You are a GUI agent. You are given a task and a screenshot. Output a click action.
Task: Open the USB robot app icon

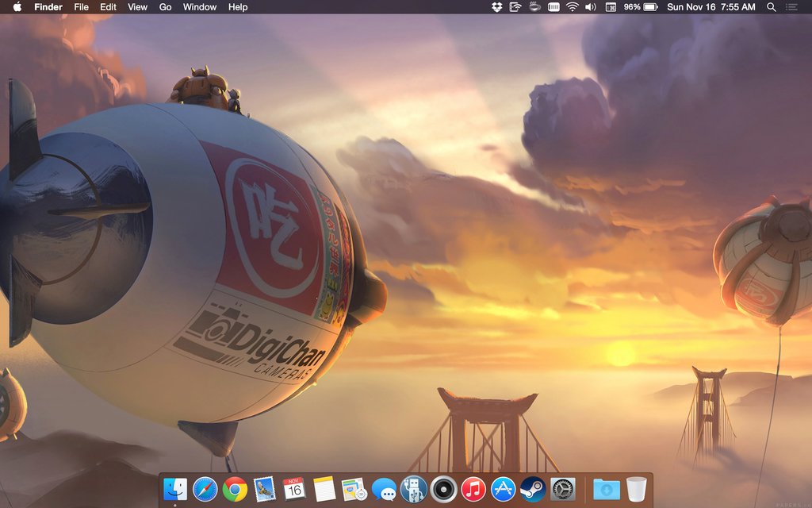tap(414, 489)
